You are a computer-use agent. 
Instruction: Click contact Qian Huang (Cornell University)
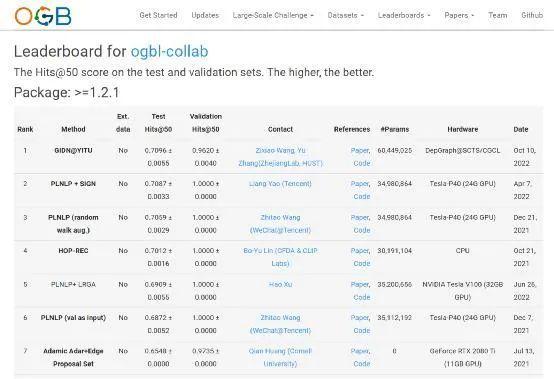click(x=280, y=357)
